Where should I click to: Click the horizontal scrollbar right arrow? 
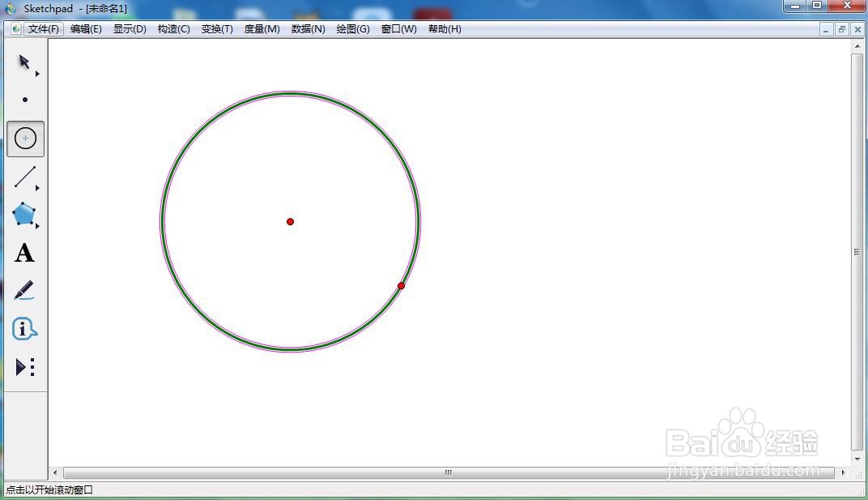point(843,472)
